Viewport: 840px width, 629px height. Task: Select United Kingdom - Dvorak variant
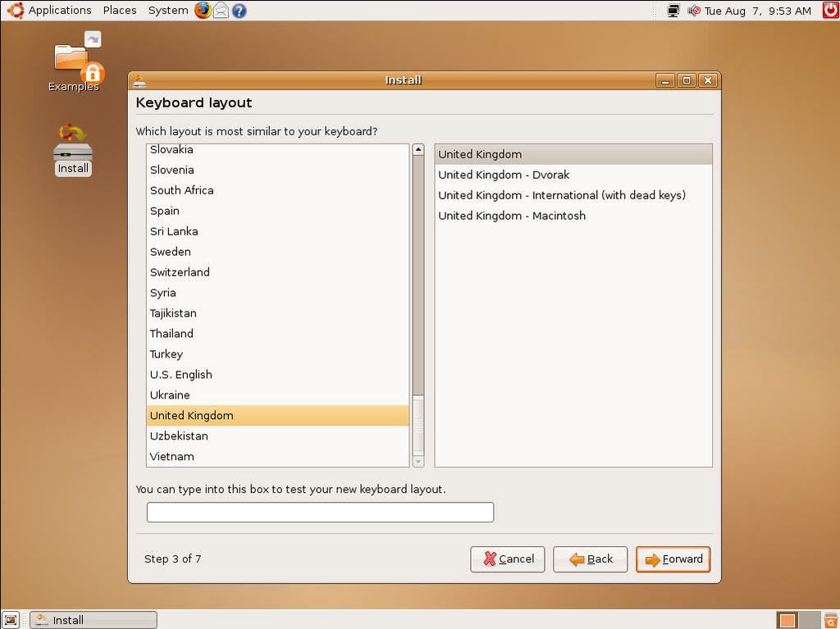[x=573, y=175]
